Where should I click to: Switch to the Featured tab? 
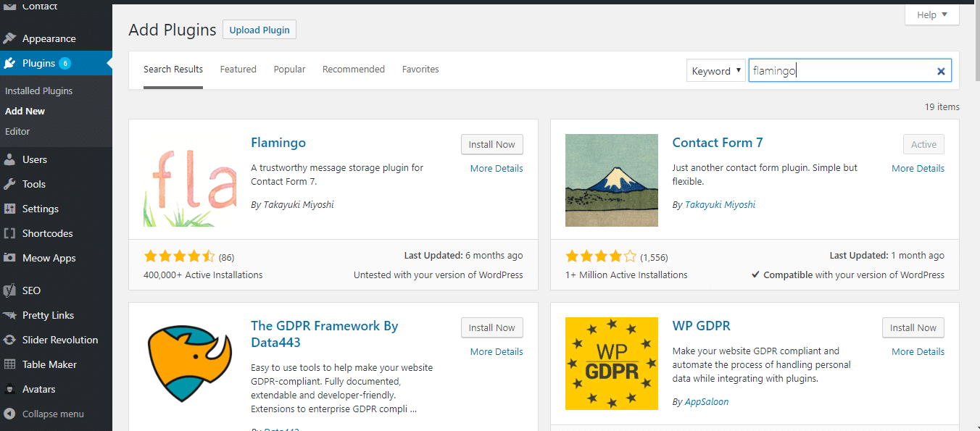point(238,70)
